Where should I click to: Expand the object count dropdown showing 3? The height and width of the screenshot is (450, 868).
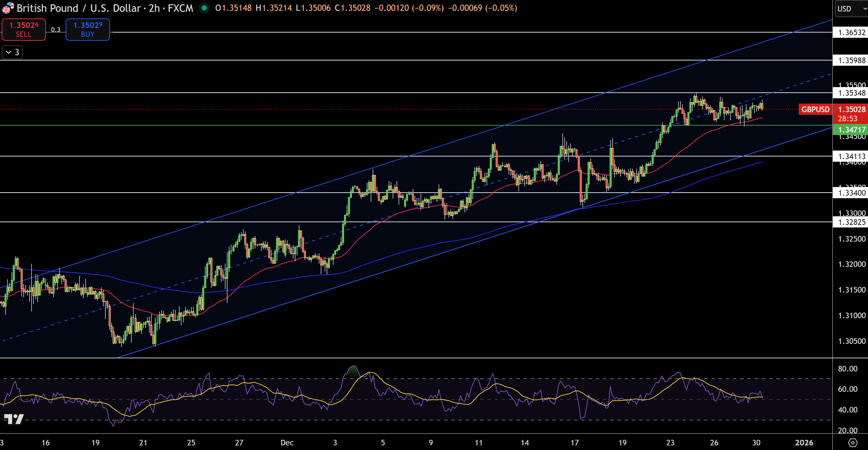(12, 52)
